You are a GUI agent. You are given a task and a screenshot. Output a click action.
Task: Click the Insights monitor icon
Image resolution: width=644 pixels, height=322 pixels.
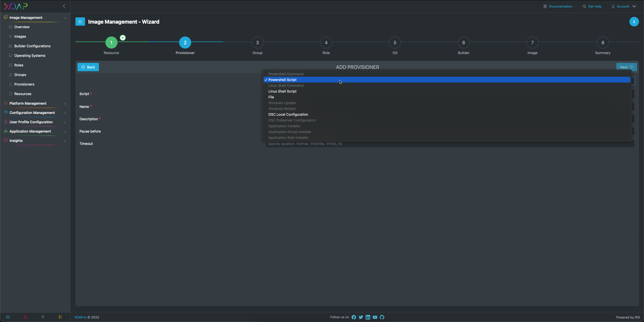pyautogui.click(x=6, y=140)
